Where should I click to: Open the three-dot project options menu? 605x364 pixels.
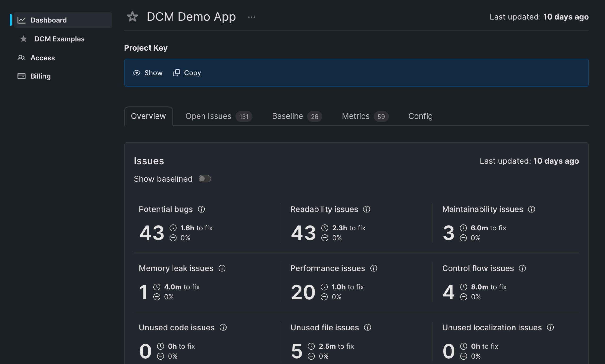click(x=251, y=17)
